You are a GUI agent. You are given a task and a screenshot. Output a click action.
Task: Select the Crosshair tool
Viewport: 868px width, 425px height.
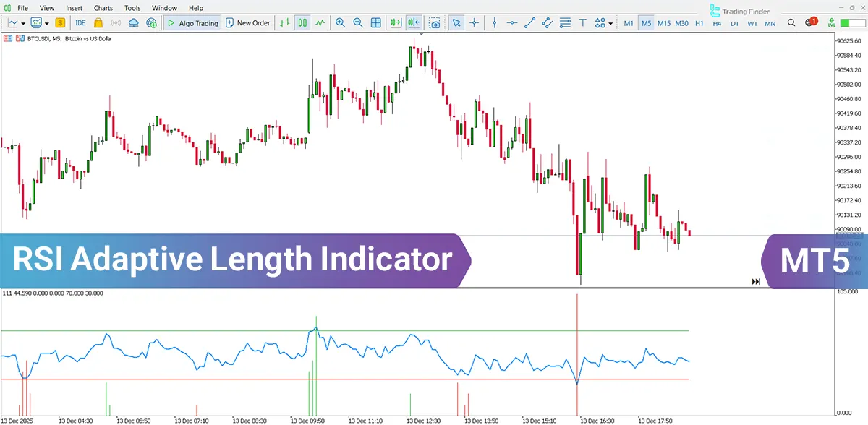coord(474,23)
